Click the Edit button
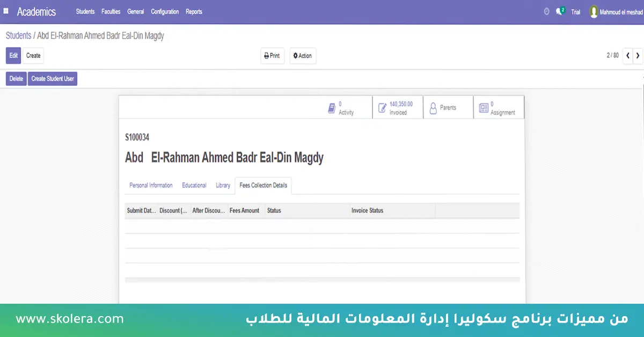Image resolution: width=644 pixels, height=337 pixels. [13, 55]
